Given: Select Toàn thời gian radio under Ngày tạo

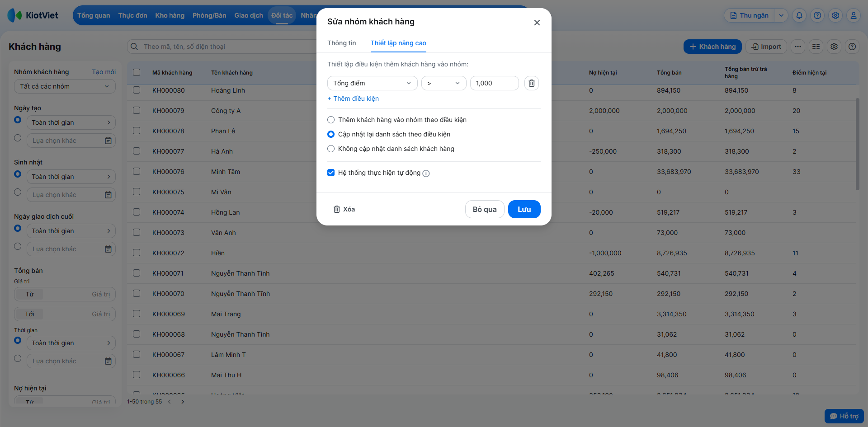Looking at the screenshot, I should [18, 120].
